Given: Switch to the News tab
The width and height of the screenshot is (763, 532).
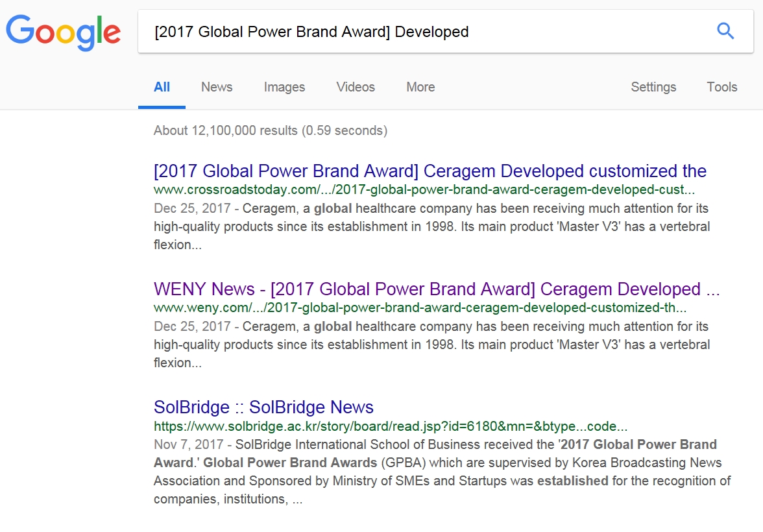Looking at the screenshot, I should click(x=217, y=87).
